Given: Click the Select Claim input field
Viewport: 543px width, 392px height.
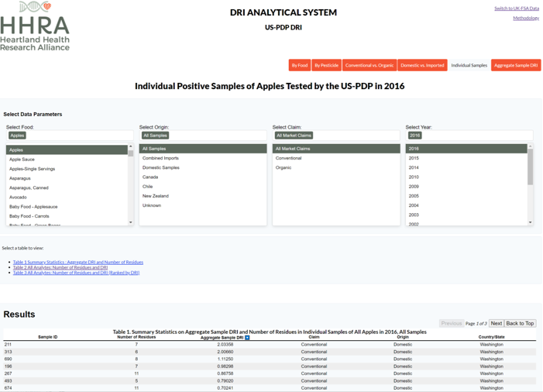Looking at the screenshot, I should coord(336,136).
